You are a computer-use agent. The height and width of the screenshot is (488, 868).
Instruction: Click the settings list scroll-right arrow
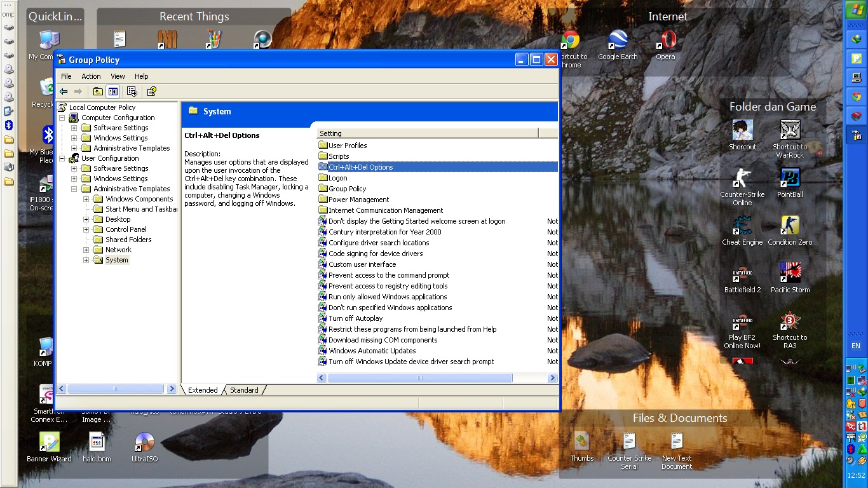(x=552, y=378)
